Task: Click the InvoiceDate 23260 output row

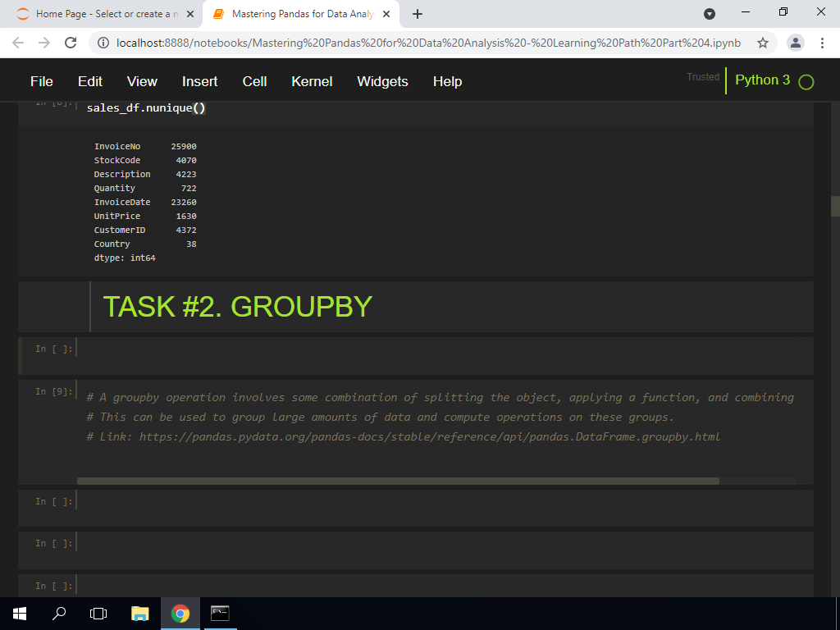Action: click(145, 202)
